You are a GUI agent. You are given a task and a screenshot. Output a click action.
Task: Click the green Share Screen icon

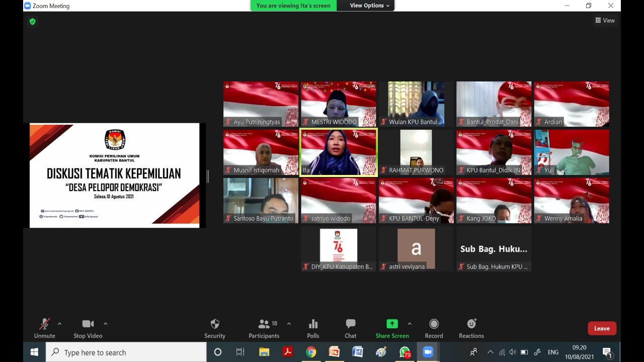[x=392, y=324]
